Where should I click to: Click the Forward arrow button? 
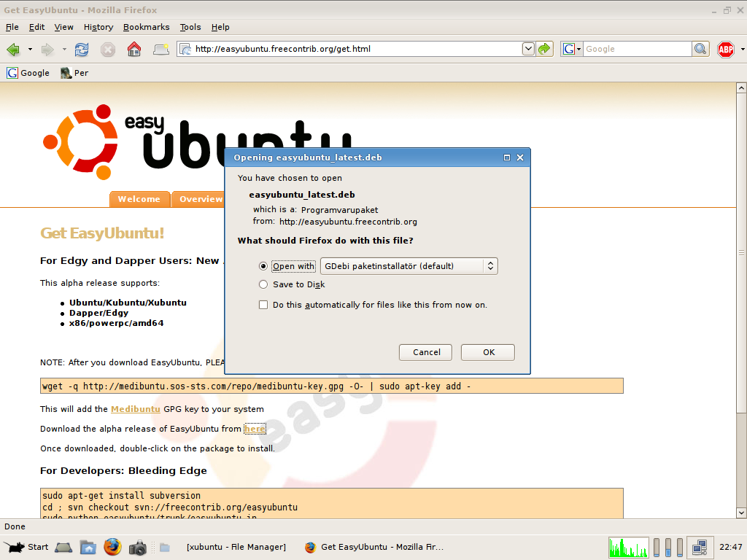click(47, 49)
